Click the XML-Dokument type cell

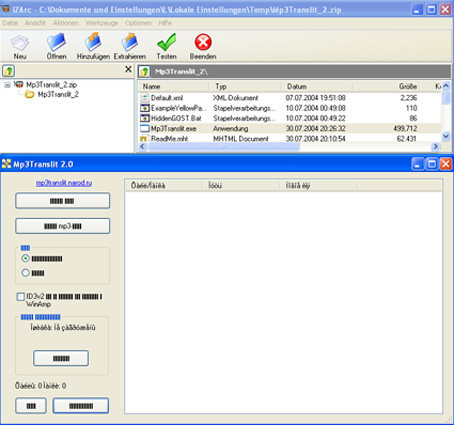click(x=235, y=98)
